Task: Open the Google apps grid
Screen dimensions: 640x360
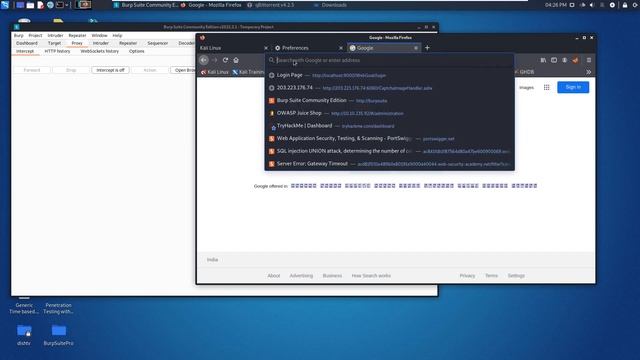Action: click(x=547, y=87)
